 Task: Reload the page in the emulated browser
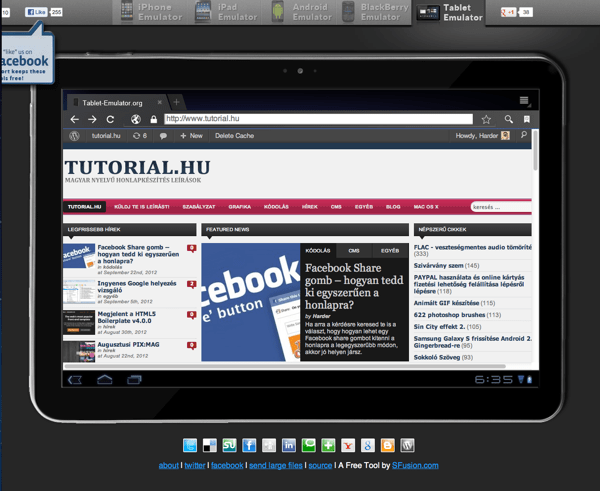point(110,119)
